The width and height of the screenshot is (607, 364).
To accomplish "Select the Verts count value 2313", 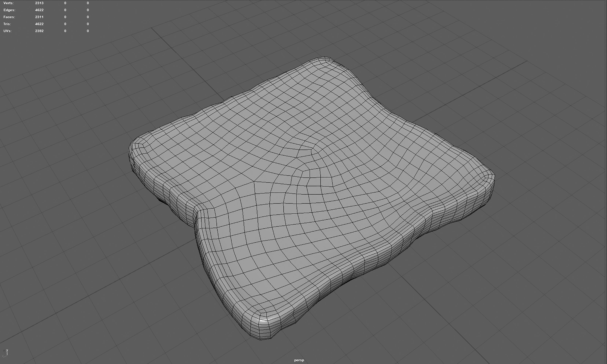I will click(x=39, y=3).
